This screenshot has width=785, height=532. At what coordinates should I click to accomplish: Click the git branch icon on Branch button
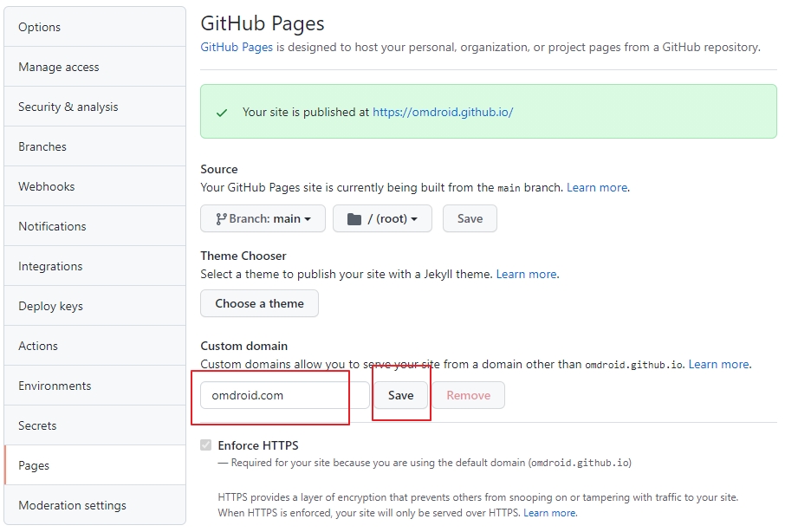point(221,218)
